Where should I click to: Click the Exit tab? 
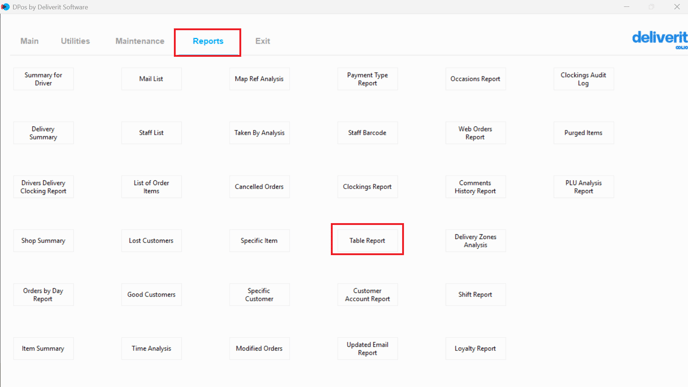click(263, 41)
